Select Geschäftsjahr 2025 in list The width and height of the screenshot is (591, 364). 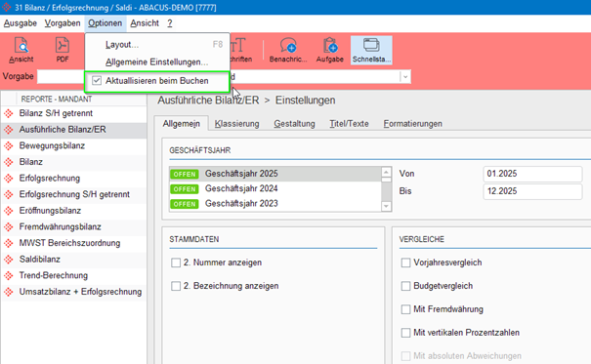[x=275, y=174]
